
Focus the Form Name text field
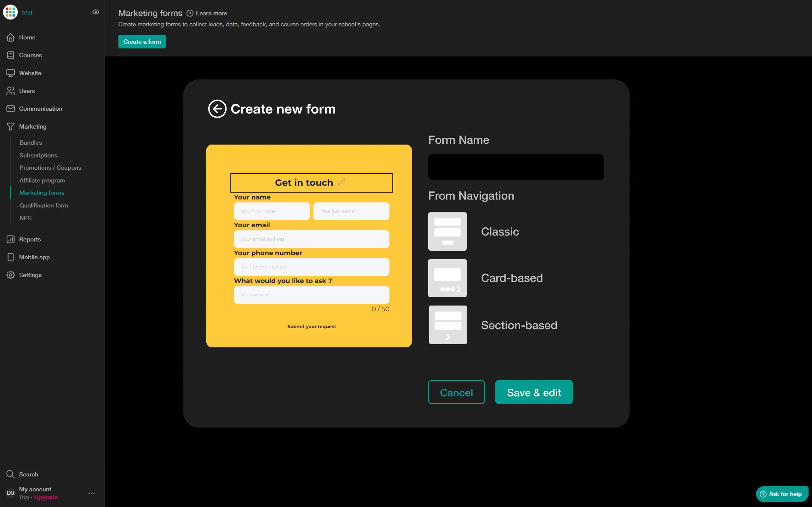click(515, 167)
